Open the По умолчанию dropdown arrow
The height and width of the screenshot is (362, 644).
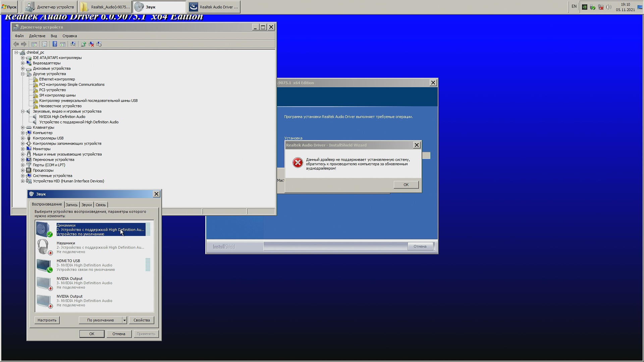click(124, 320)
